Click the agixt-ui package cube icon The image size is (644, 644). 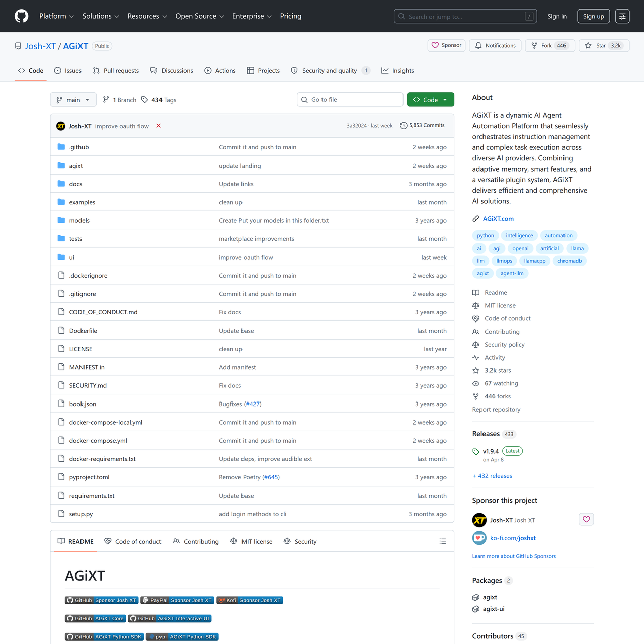tap(476, 609)
